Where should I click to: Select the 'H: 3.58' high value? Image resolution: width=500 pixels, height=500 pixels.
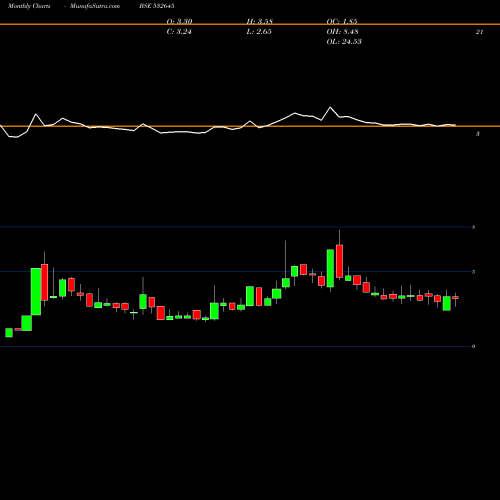(x=260, y=22)
